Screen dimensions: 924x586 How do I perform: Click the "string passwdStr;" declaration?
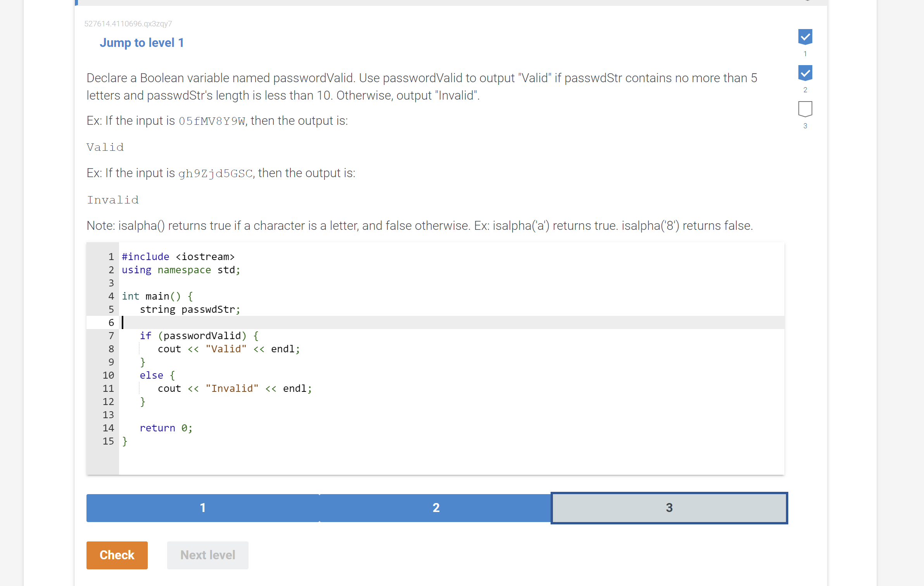[x=190, y=309]
